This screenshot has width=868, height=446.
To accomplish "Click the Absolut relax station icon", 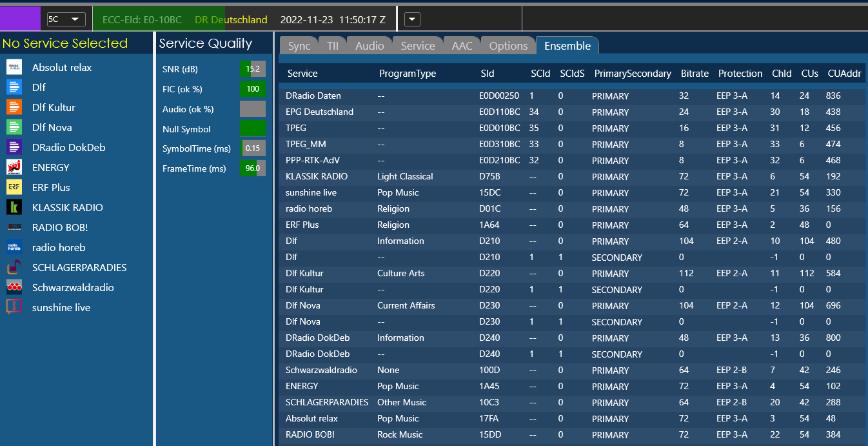I will point(14,67).
